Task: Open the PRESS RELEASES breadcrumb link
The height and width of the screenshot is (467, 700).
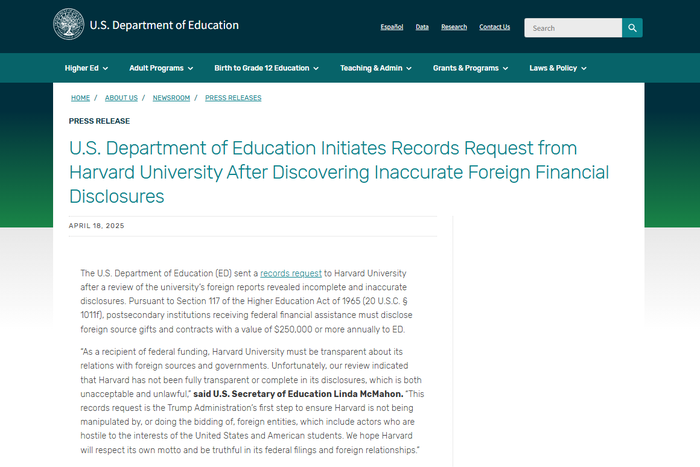Action: coord(233,98)
